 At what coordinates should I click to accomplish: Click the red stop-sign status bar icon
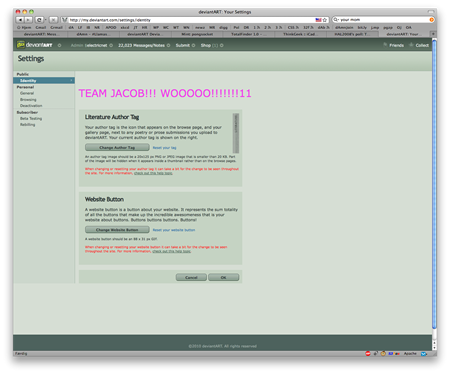368,353
